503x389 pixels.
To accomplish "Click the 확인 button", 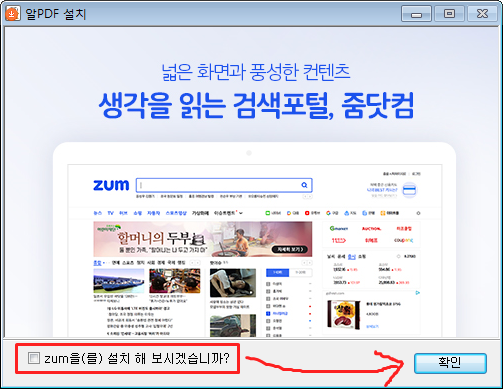I will (450, 363).
